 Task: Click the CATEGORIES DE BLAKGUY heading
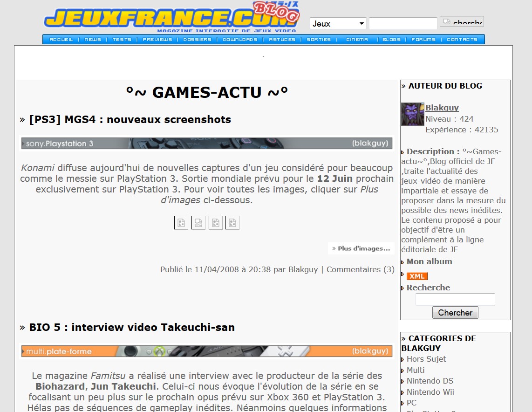438,343
